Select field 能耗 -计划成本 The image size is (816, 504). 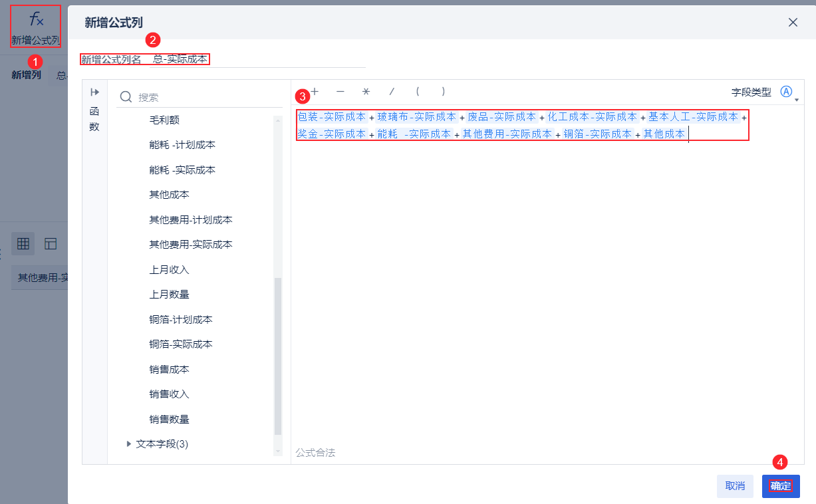(x=182, y=145)
